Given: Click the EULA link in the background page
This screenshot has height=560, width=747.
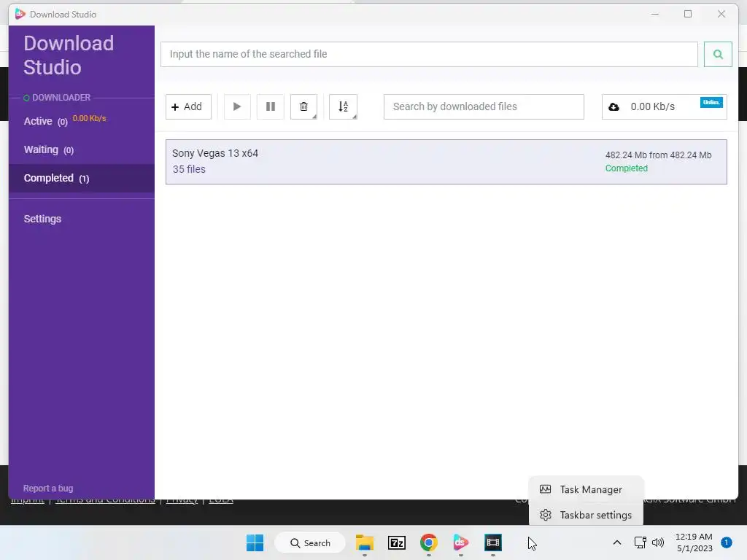Looking at the screenshot, I should (221, 500).
